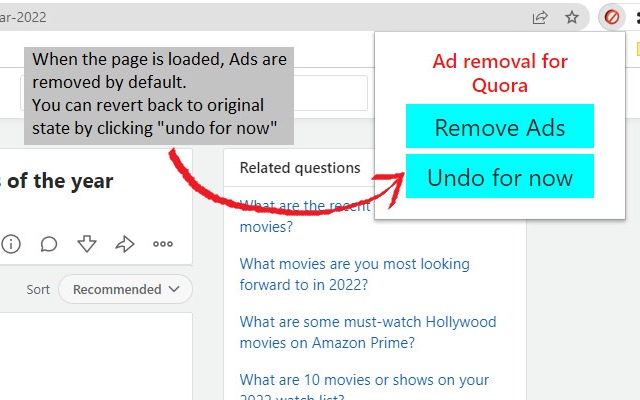Open 'must-watch Hollywood movies on Amazon Prime' link
The image size is (640, 400).
pos(368,332)
